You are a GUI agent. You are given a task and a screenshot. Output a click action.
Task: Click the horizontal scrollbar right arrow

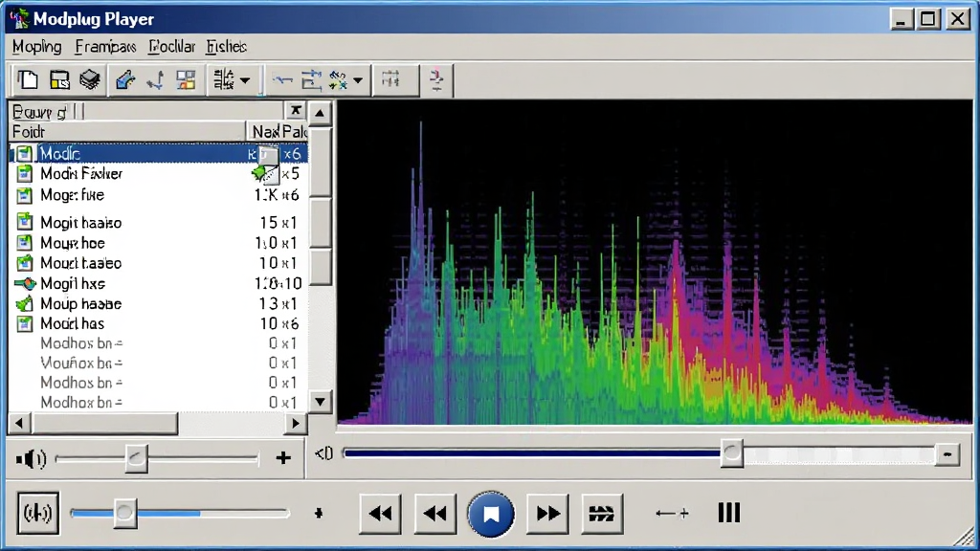point(296,424)
